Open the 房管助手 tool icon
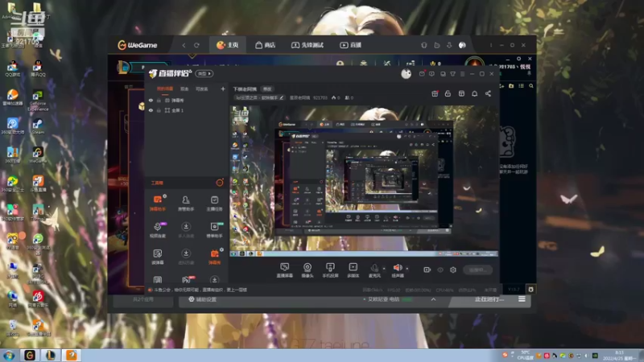The width and height of the screenshot is (644, 362). (x=186, y=203)
